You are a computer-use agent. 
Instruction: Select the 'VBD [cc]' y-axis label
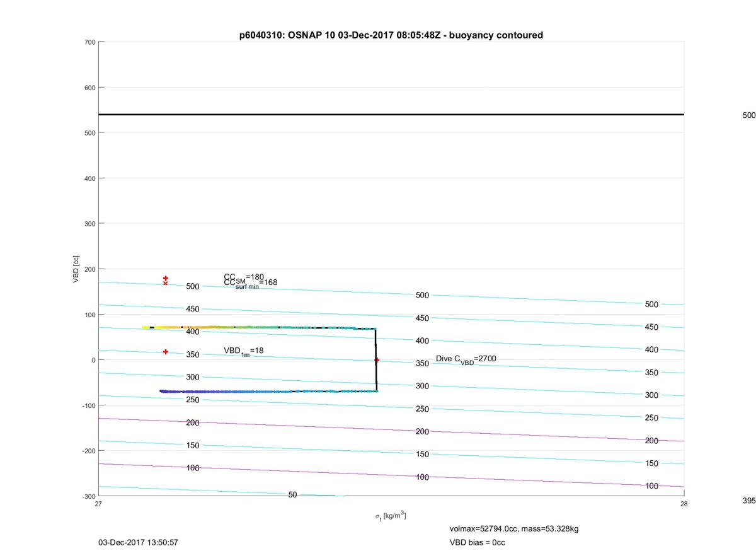(x=76, y=269)
